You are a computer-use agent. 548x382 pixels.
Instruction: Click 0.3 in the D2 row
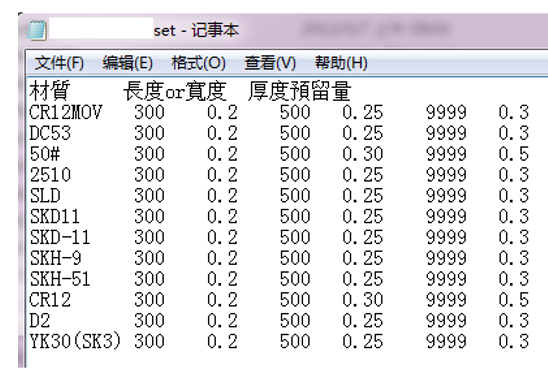[514, 320]
